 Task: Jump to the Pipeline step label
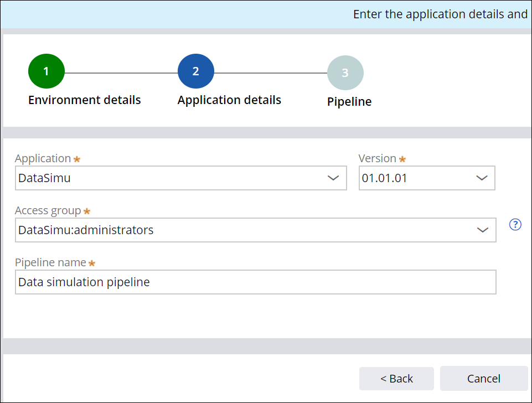tap(349, 102)
